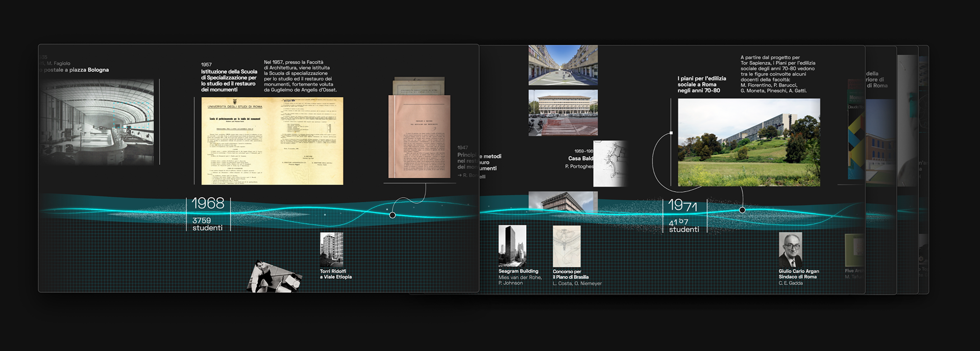
Task: Open the Torri Ridolfi a Viale Etiopia thumbnail
Action: point(332,249)
